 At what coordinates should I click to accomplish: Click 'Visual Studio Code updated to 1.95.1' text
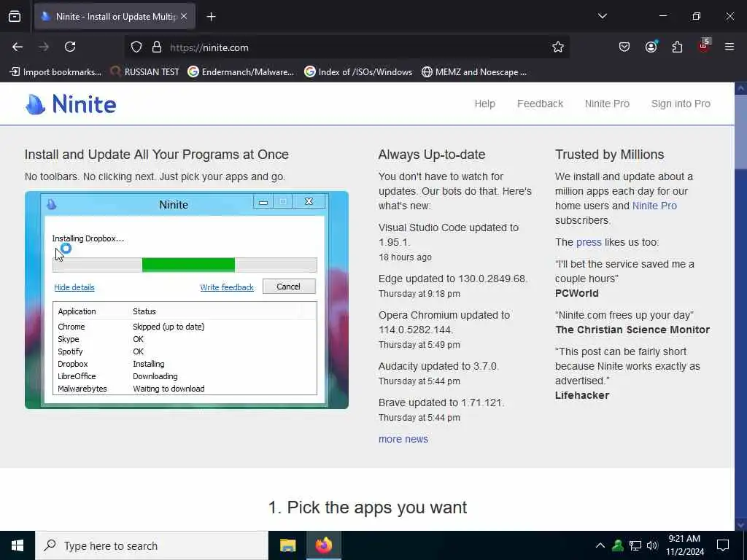tap(449, 235)
